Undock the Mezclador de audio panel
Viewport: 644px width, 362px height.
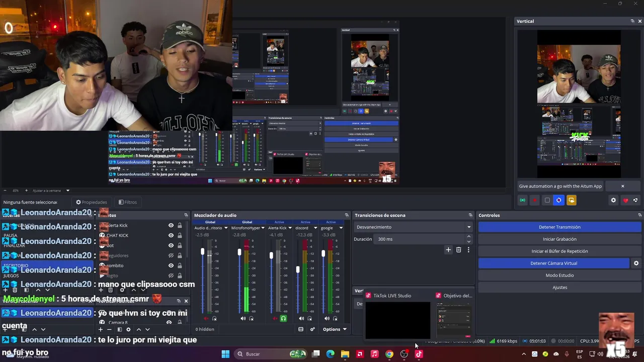(347, 215)
